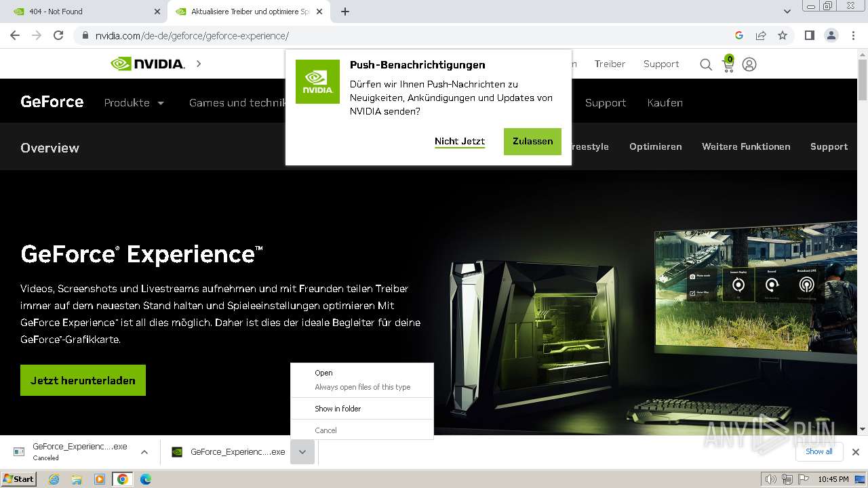Close the Aktualisiere Treiber tab

[x=320, y=12]
